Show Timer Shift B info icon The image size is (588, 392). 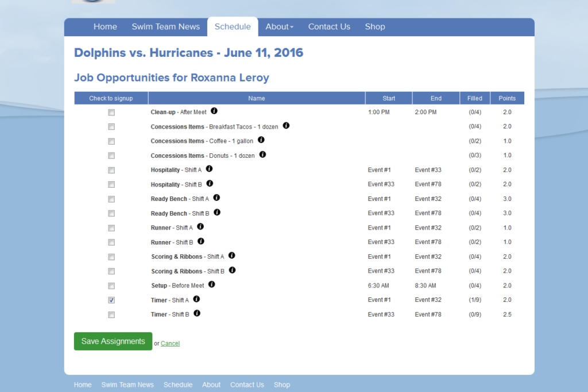197,313
